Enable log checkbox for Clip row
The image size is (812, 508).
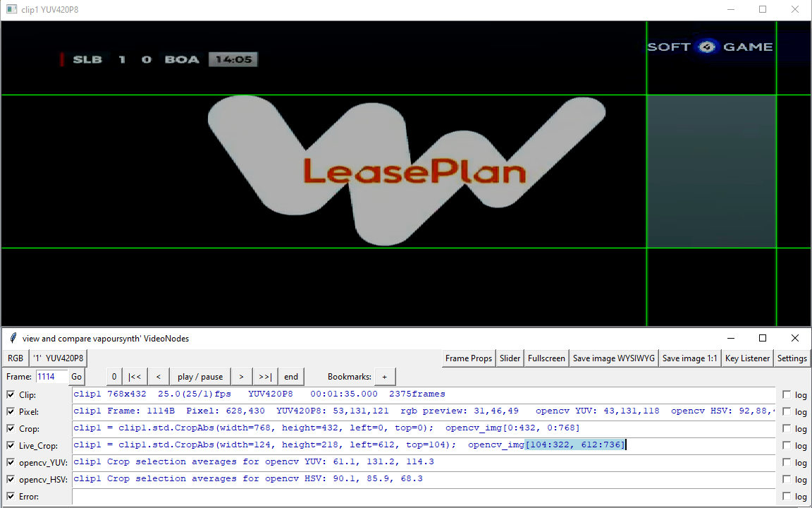click(x=787, y=394)
